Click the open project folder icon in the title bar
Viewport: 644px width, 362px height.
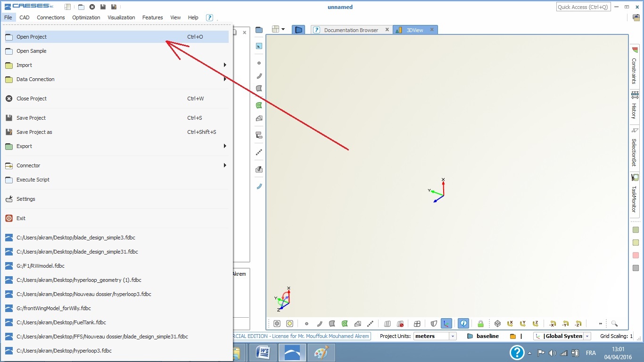coord(81,7)
